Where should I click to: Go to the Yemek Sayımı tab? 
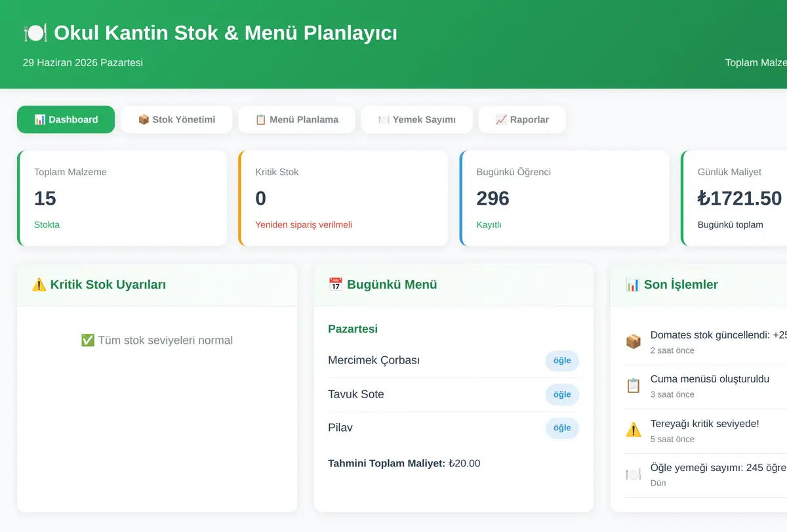[416, 119]
